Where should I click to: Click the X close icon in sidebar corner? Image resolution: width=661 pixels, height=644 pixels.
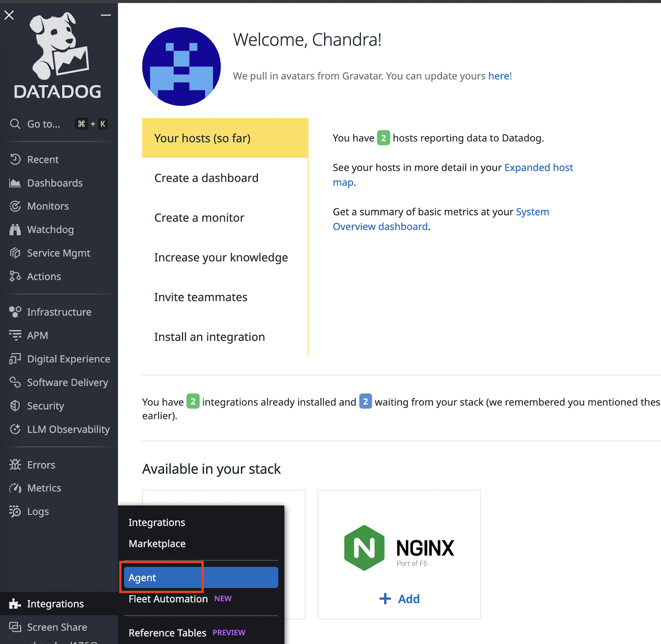coord(9,15)
